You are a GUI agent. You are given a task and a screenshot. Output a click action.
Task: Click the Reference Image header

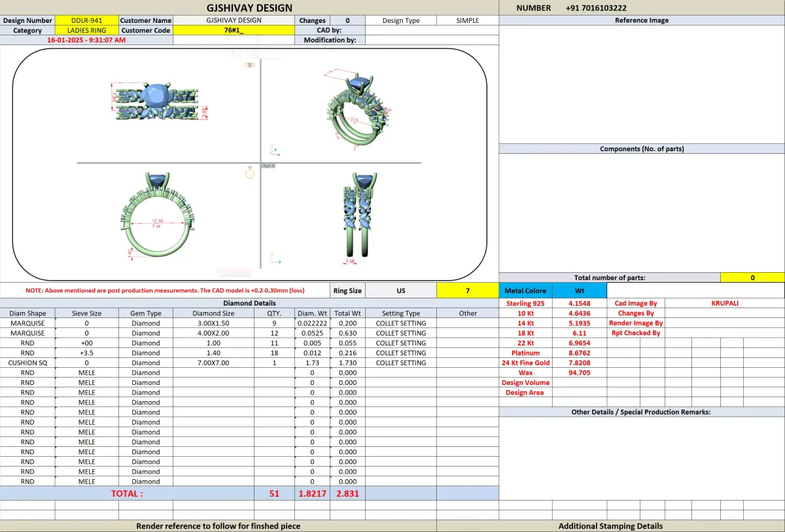pos(642,21)
